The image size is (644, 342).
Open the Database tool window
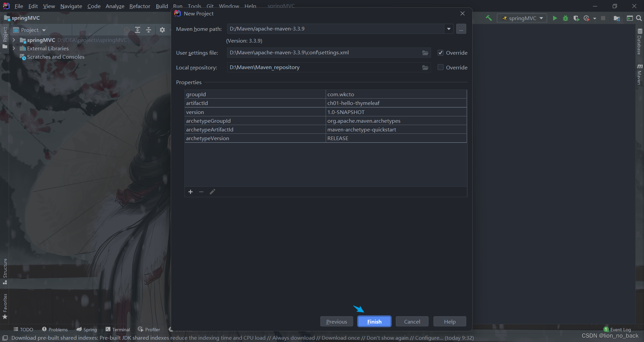639,41
